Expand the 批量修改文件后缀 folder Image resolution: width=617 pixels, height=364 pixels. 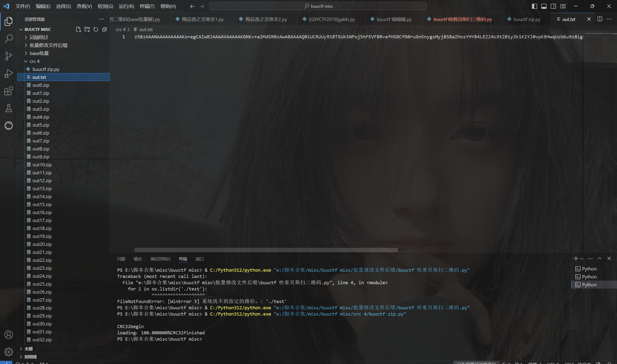click(x=64, y=45)
